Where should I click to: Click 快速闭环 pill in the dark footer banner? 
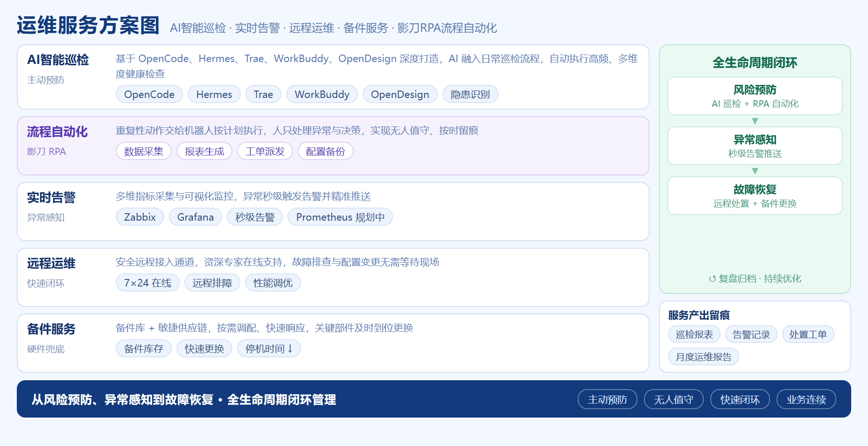pos(740,399)
